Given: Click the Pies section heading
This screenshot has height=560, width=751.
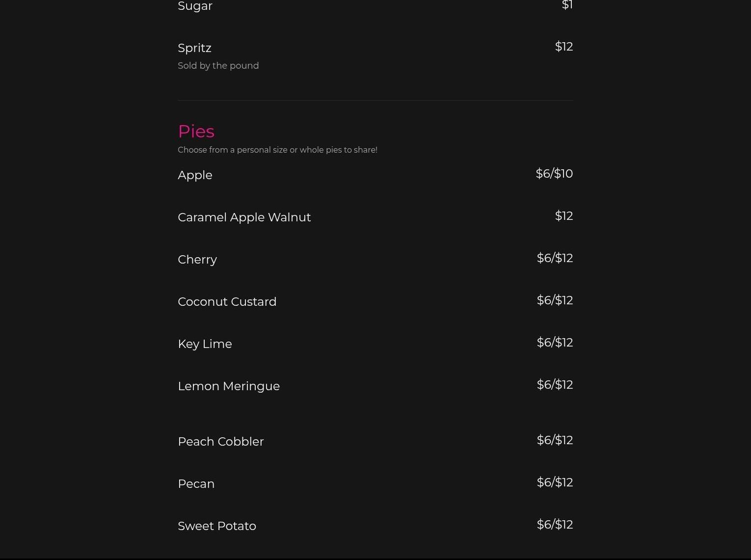Looking at the screenshot, I should (196, 132).
